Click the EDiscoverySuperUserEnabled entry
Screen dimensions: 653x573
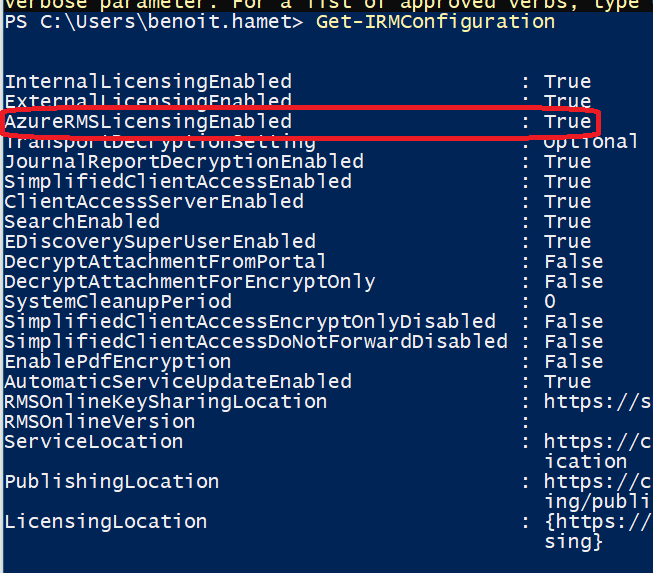click(160, 242)
